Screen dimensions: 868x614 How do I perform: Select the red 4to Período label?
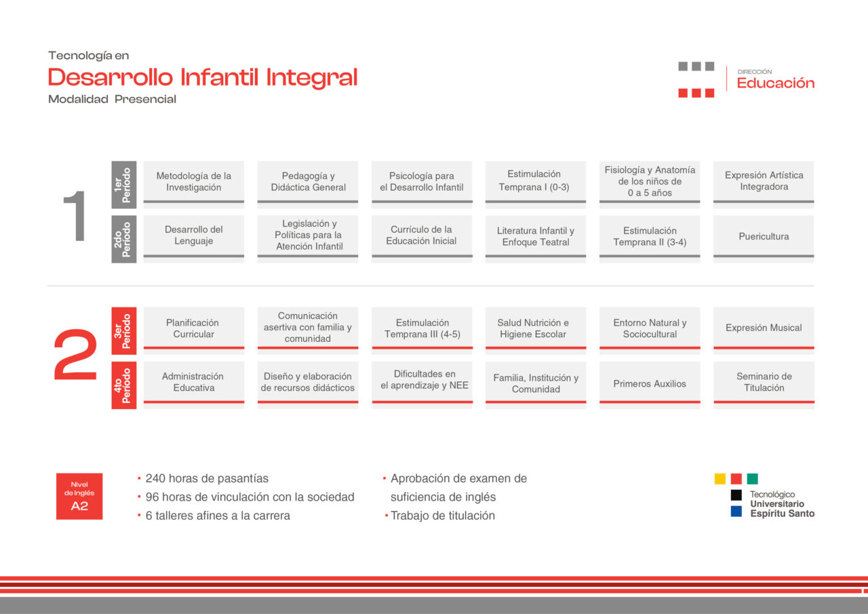(123, 385)
